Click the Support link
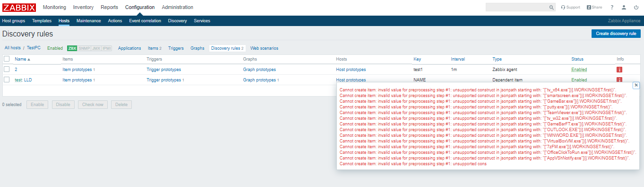The width and height of the screenshot is (644, 187). coord(570,8)
